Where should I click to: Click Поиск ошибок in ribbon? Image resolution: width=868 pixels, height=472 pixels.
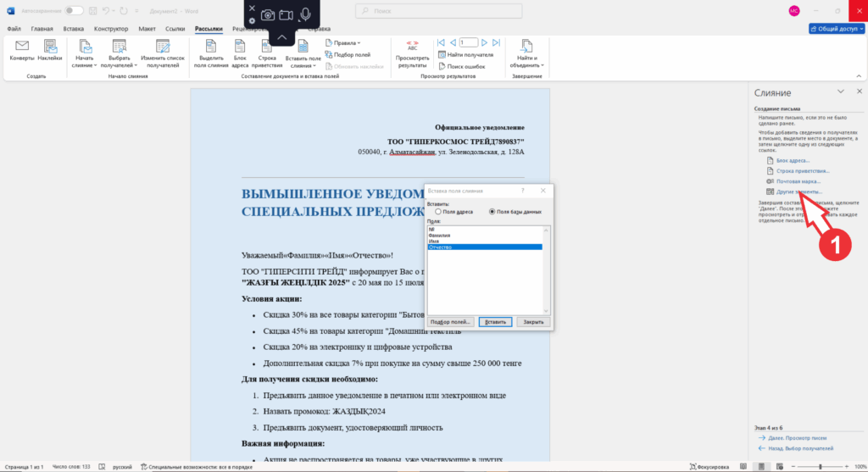click(462, 66)
